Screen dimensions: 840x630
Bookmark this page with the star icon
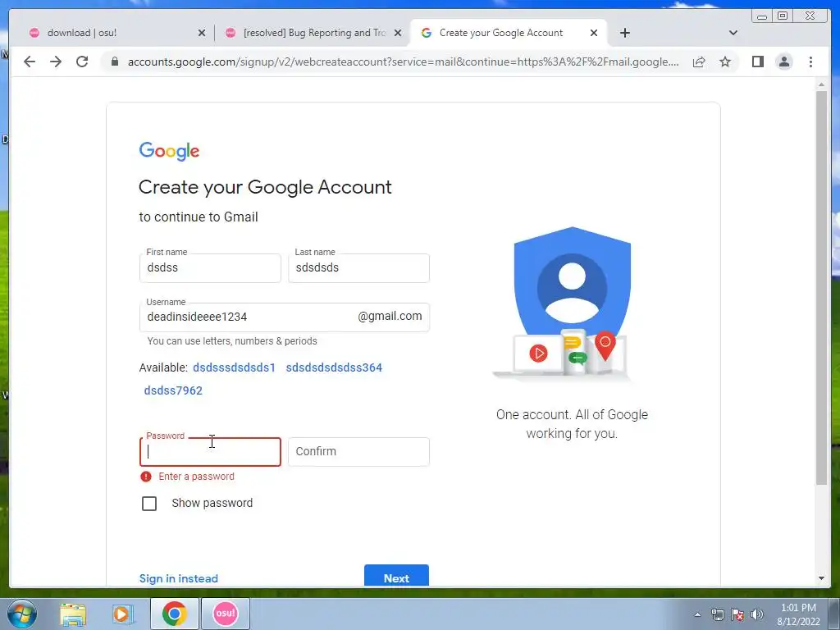coord(725,62)
